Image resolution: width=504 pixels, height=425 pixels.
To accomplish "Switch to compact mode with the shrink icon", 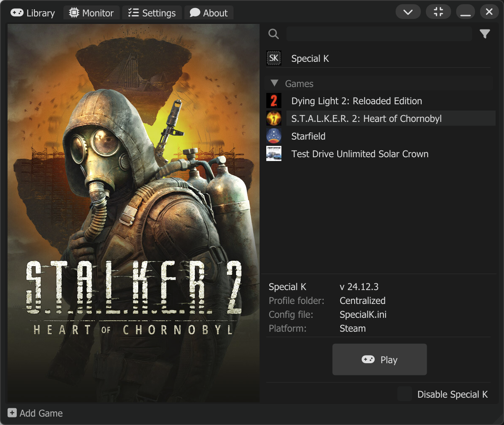I will pyautogui.click(x=438, y=12).
